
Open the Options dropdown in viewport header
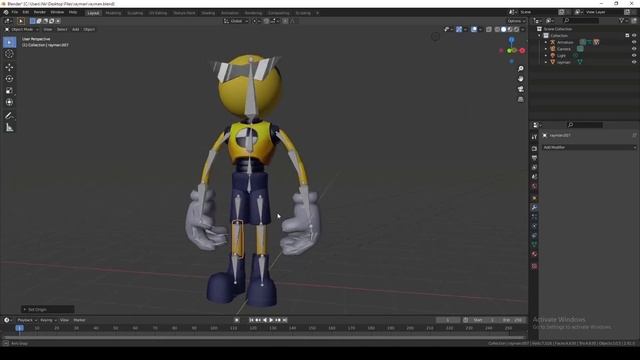(516, 21)
